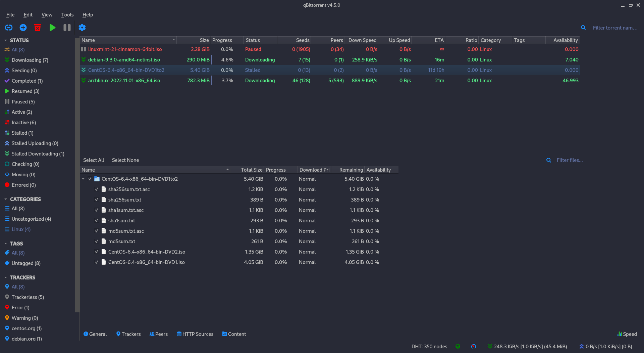The width and height of the screenshot is (644, 353).
Task: Open the File menu
Action: 10,15
